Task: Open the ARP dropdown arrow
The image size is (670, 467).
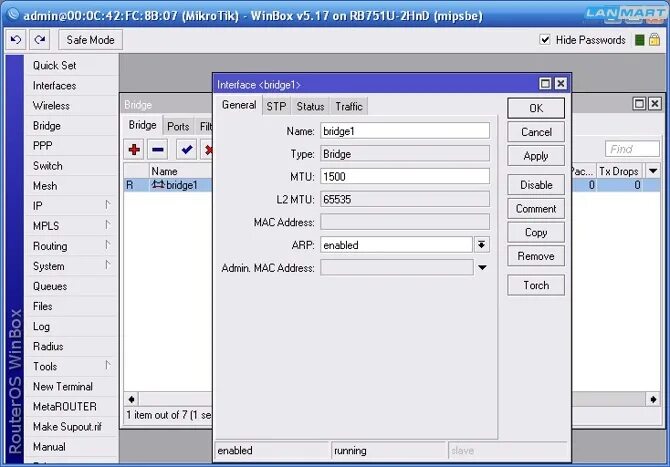Action: click(482, 245)
